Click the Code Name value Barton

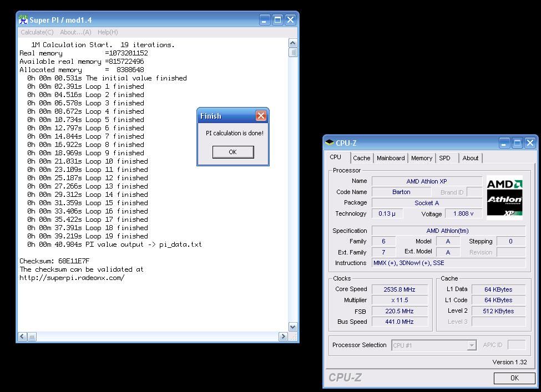[x=401, y=192]
